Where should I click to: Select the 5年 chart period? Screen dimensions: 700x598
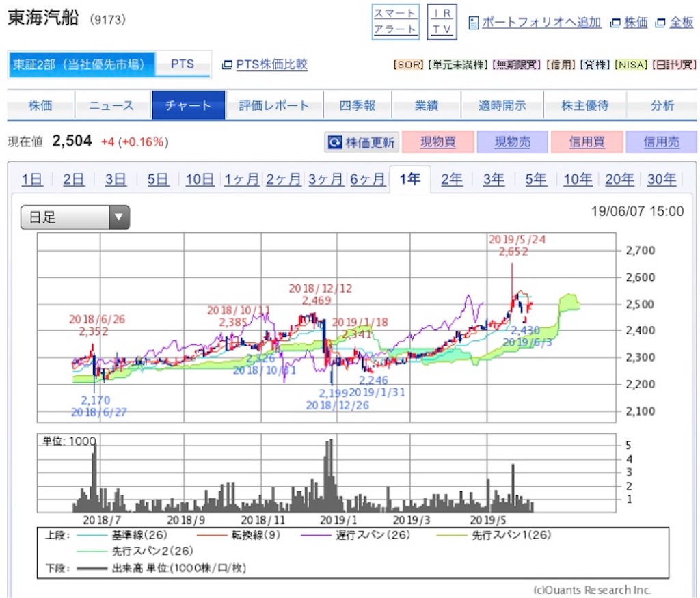coord(536,179)
